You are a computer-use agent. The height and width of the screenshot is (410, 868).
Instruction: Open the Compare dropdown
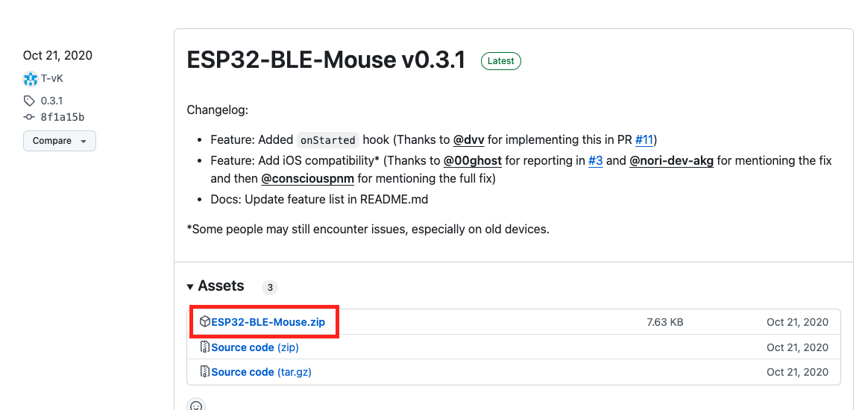[60, 141]
